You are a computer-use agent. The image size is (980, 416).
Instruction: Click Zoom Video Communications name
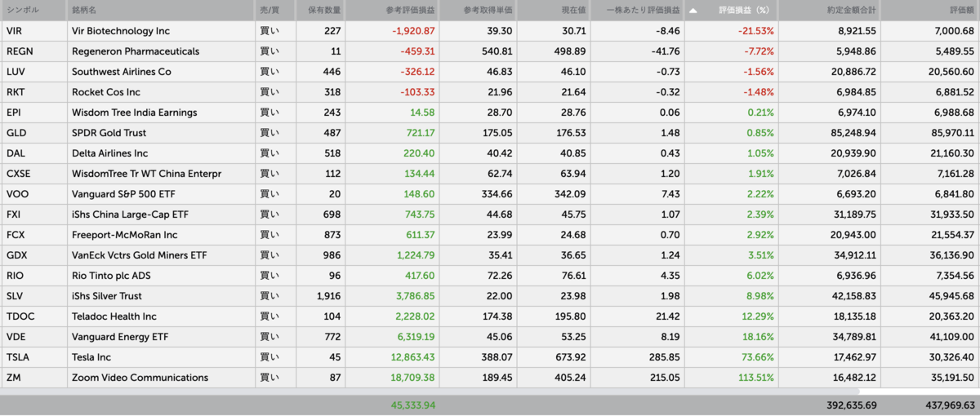point(140,378)
